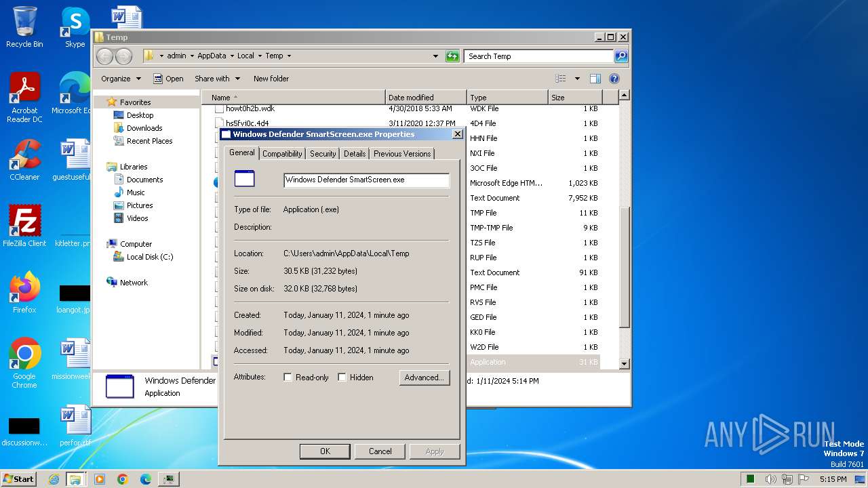
Task: Tick the Hidden attribute checkbox
Action: [342, 378]
